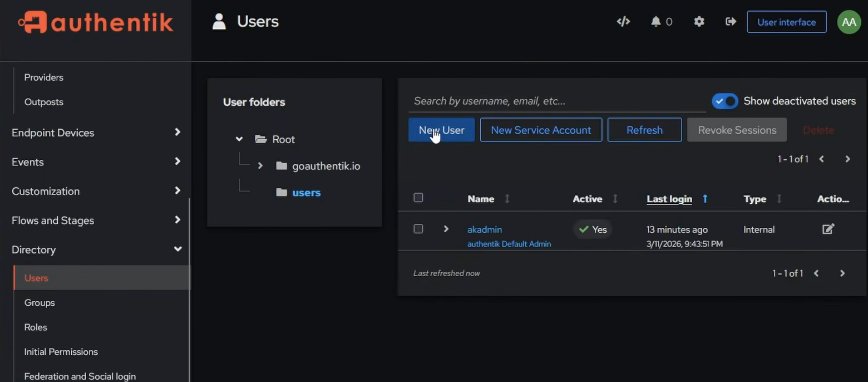868x382 pixels.
Task: Expand the akadmin row details chevron
Action: tap(446, 229)
